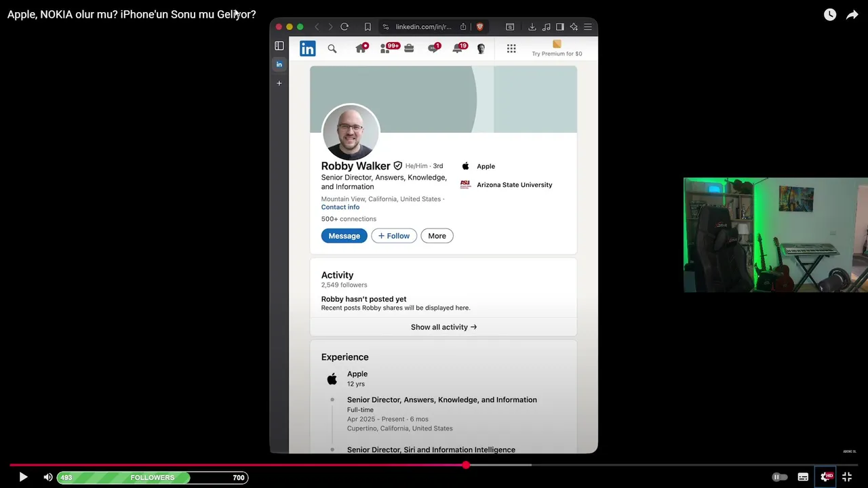Click the share icon in address bar
The height and width of the screenshot is (488, 868).
coord(463,27)
